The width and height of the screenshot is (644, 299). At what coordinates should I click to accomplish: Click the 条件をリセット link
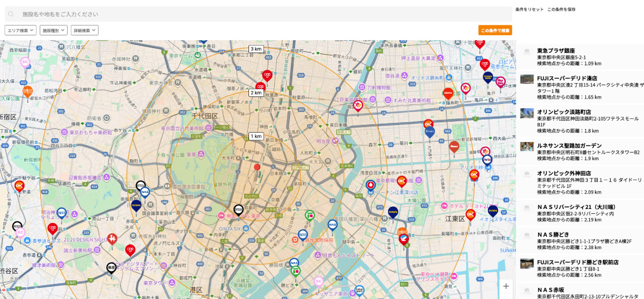coord(529,10)
